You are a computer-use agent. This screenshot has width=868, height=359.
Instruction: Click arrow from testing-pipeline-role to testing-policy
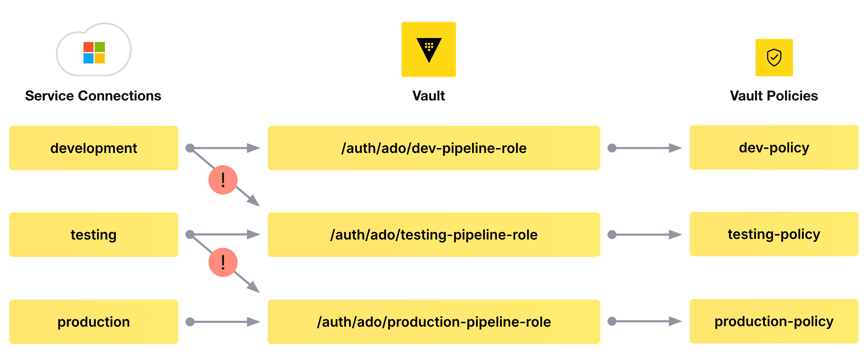pyautogui.click(x=645, y=235)
